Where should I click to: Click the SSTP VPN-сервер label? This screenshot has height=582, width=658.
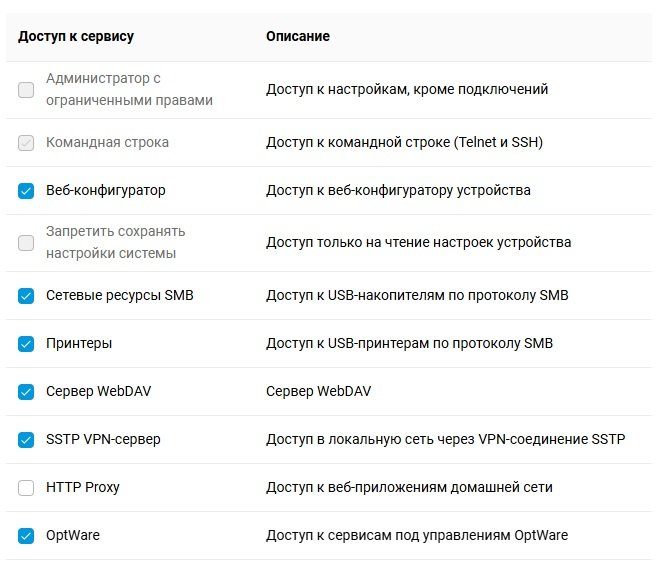pyautogui.click(x=103, y=439)
